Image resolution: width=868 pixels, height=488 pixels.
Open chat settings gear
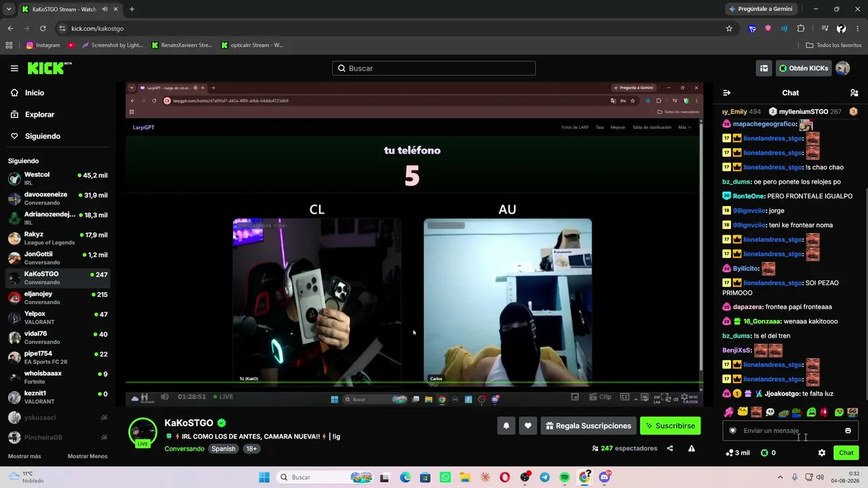[x=822, y=453]
